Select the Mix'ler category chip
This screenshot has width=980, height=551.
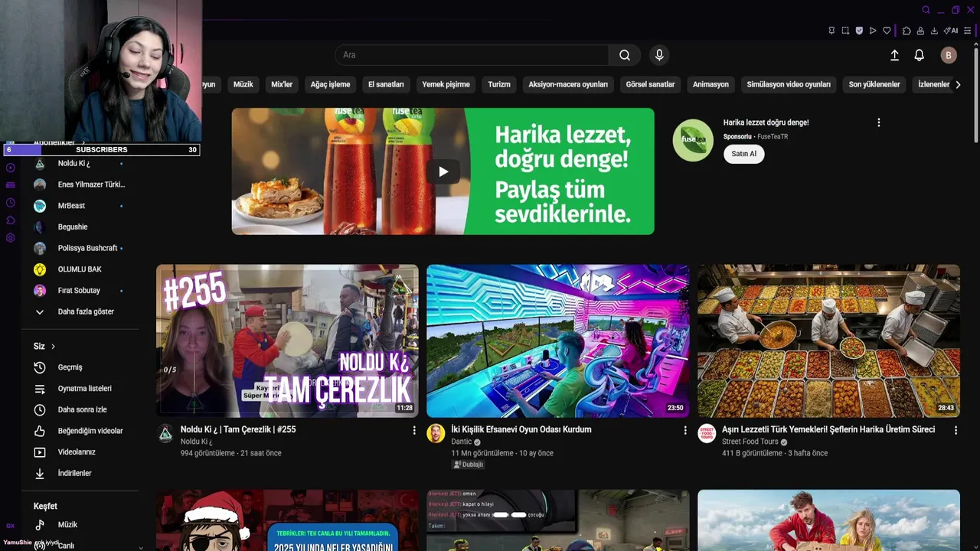[282, 84]
